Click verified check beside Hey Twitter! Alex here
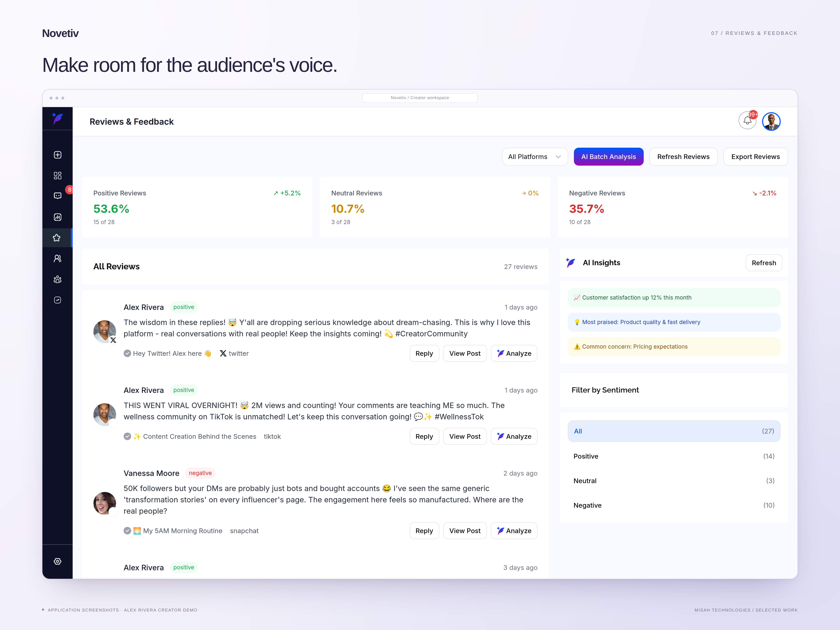 pos(127,353)
